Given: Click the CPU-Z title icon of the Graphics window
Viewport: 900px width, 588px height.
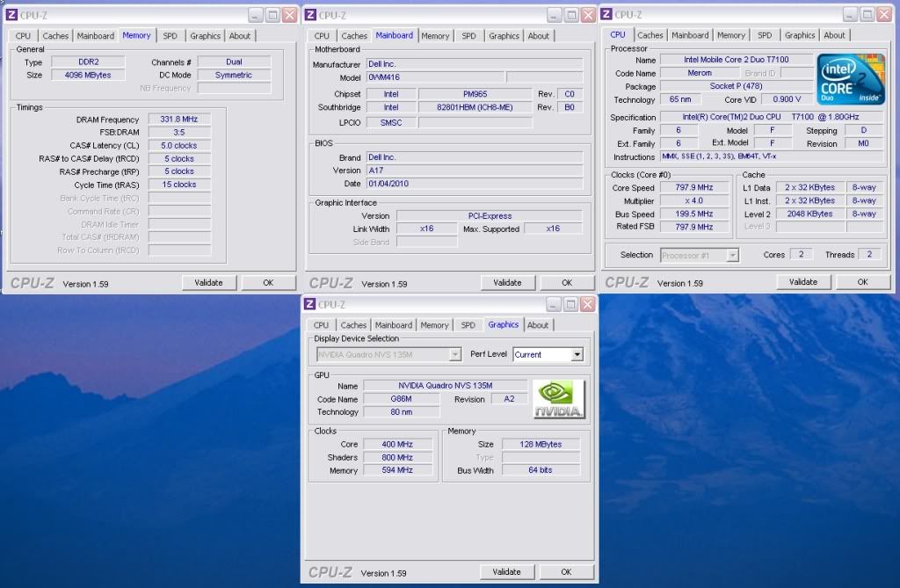Looking at the screenshot, I should click(309, 304).
